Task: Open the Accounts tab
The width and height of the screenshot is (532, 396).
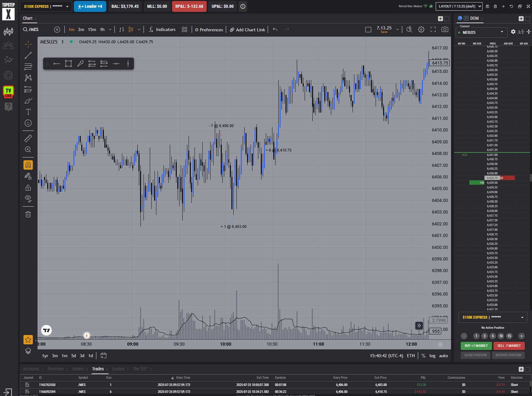Action: coord(31,369)
